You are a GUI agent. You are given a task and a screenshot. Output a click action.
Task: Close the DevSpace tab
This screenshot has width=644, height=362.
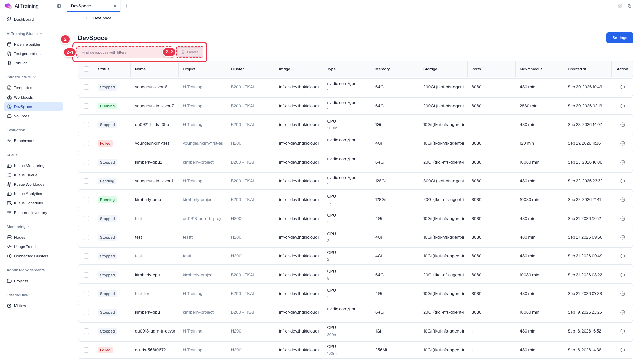click(x=115, y=6)
